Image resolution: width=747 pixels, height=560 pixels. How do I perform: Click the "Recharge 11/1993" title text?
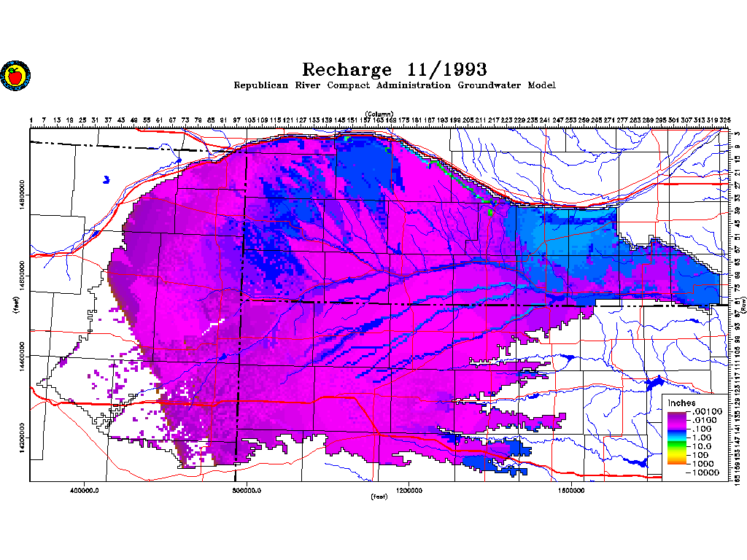[394, 69]
